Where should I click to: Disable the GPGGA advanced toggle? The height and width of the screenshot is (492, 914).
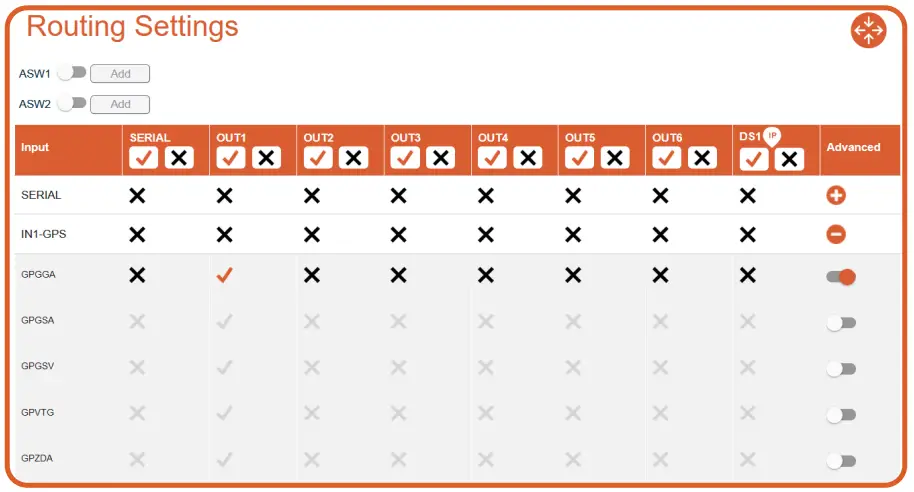click(841, 277)
